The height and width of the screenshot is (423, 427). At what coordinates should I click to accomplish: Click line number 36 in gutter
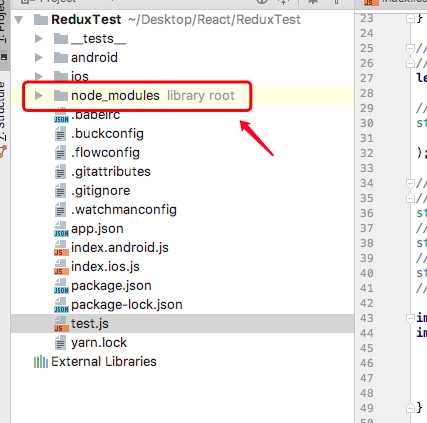click(x=367, y=213)
